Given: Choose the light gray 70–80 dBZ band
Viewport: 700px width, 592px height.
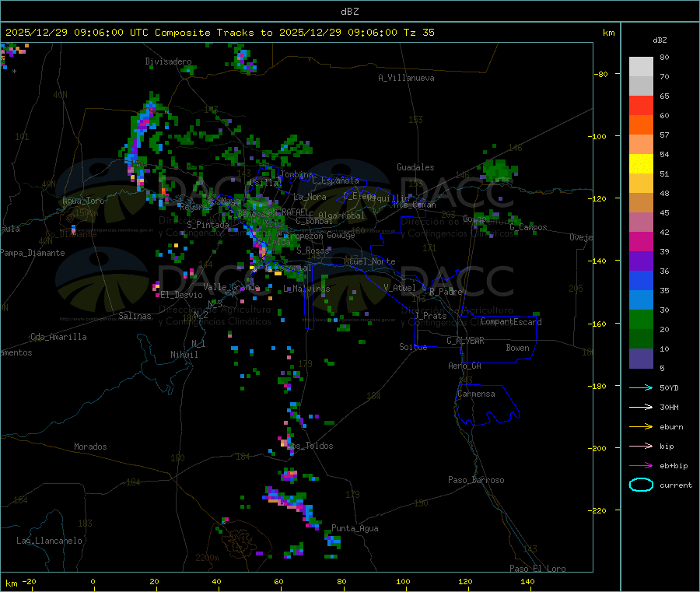Looking at the screenshot, I should (641, 67).
